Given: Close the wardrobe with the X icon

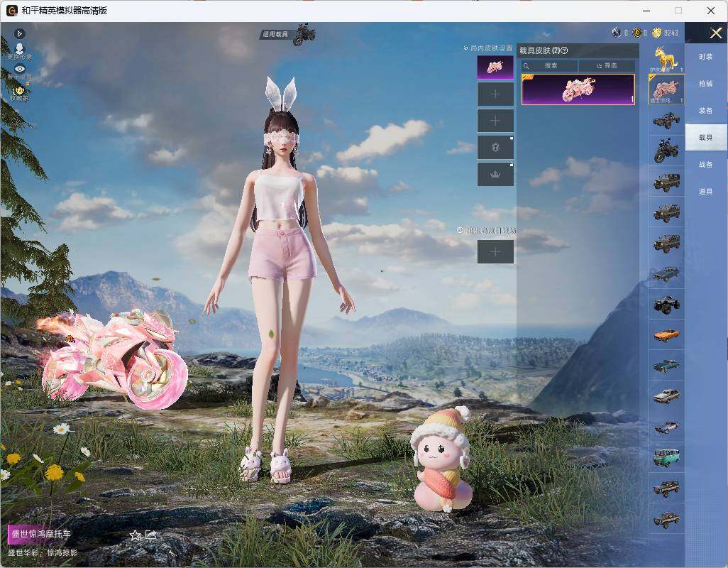Looking at the screenshot, I should (715, 33).
